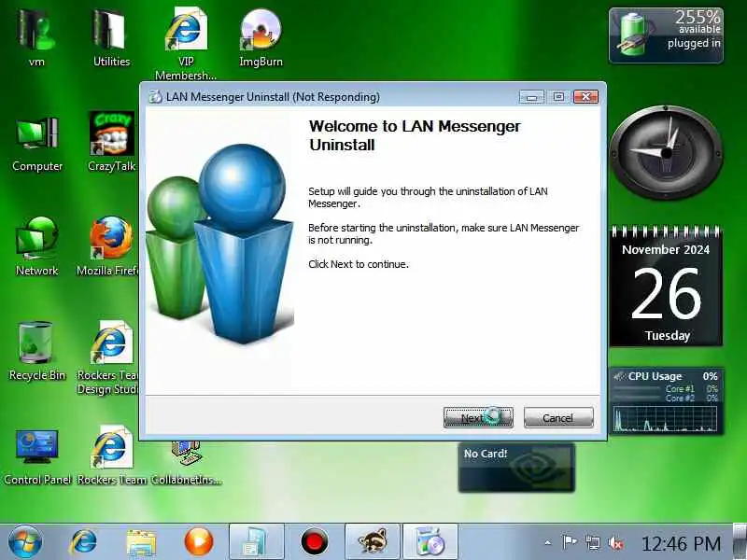Open the Computer desktop icon

click(x=37, y=143)
